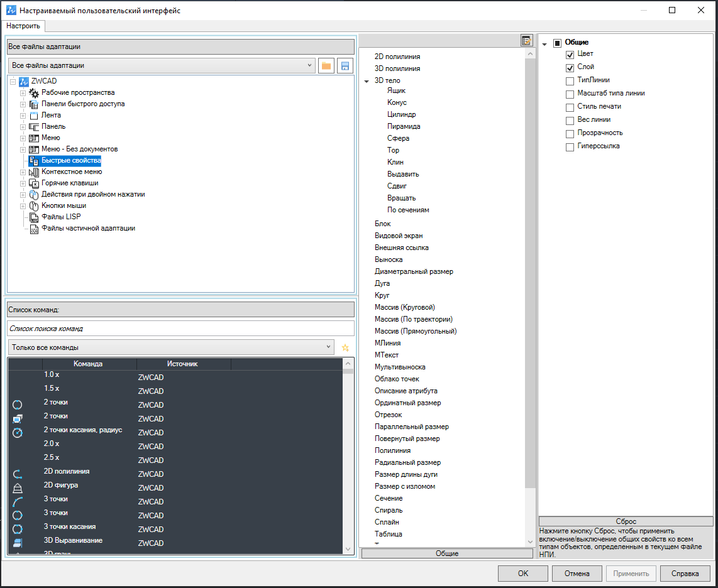
Task: Expand the Рабочие пространства node
Action: [23, 93]
